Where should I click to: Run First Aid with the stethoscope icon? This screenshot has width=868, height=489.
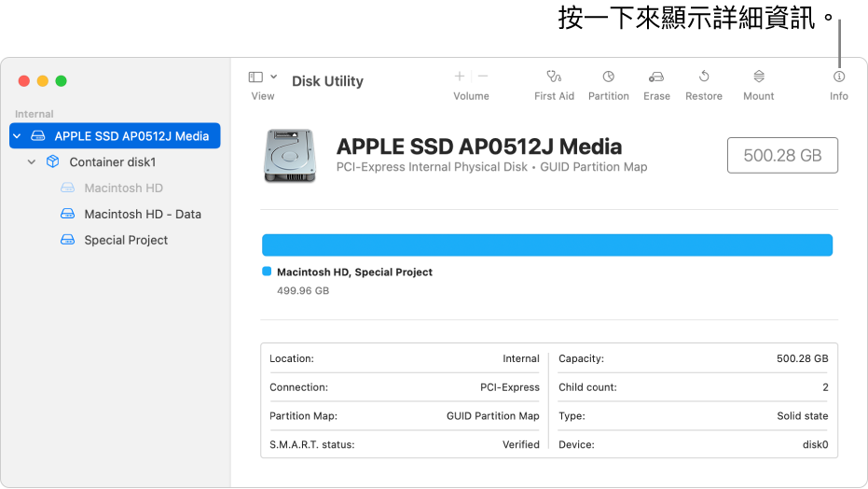coord(554,77)
